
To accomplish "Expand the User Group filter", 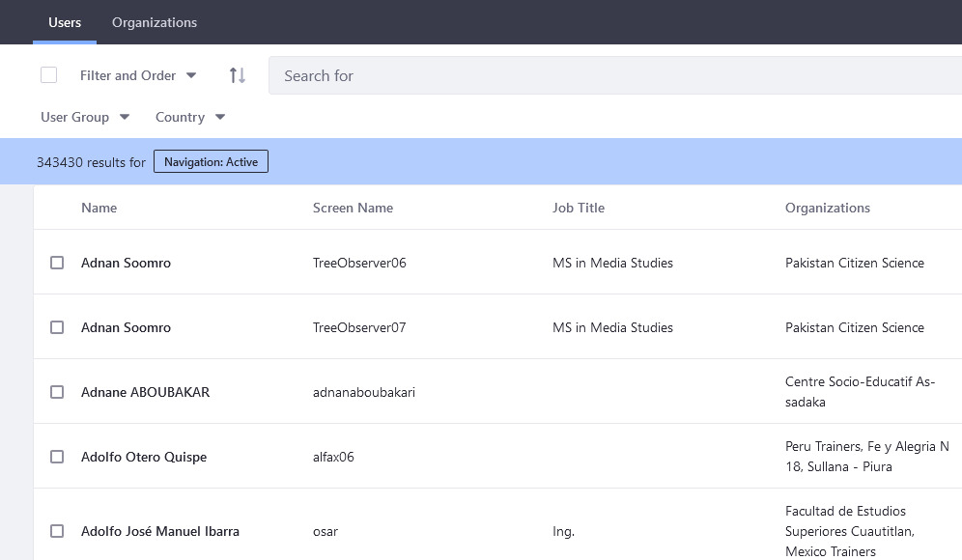I will pyautogui.click(x=85, y=117).
